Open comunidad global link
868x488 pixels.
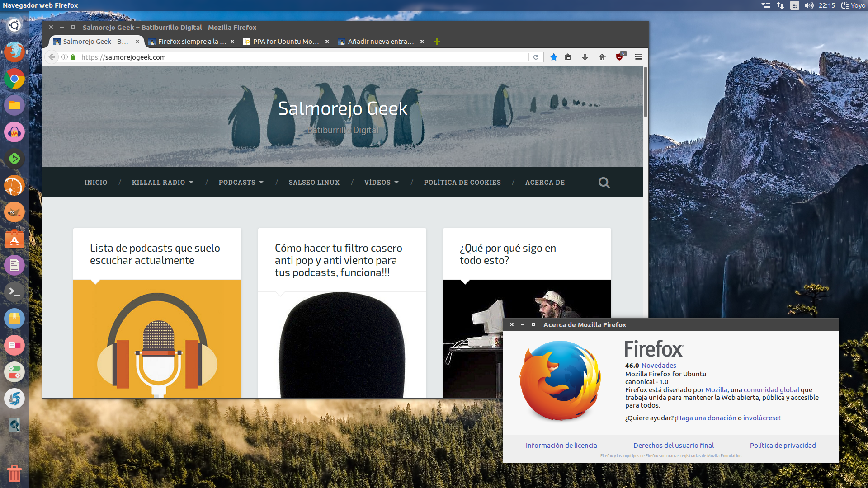point(771,390)
